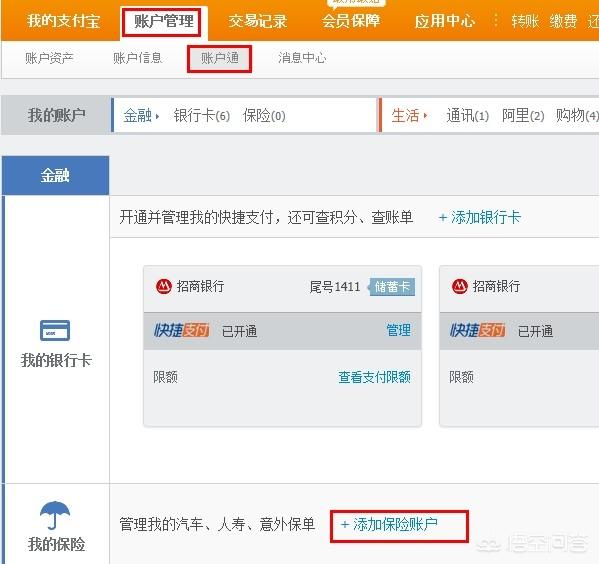599x564 pixels.
Task: Click the 储蓄卡 tag on card 1411
Action: (392, 287)
